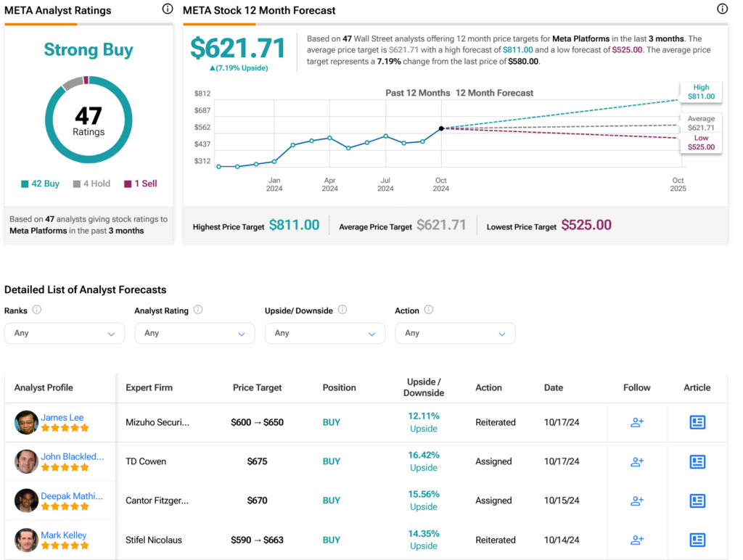Open the Ranks dropdown

click(x=65, y=333)
